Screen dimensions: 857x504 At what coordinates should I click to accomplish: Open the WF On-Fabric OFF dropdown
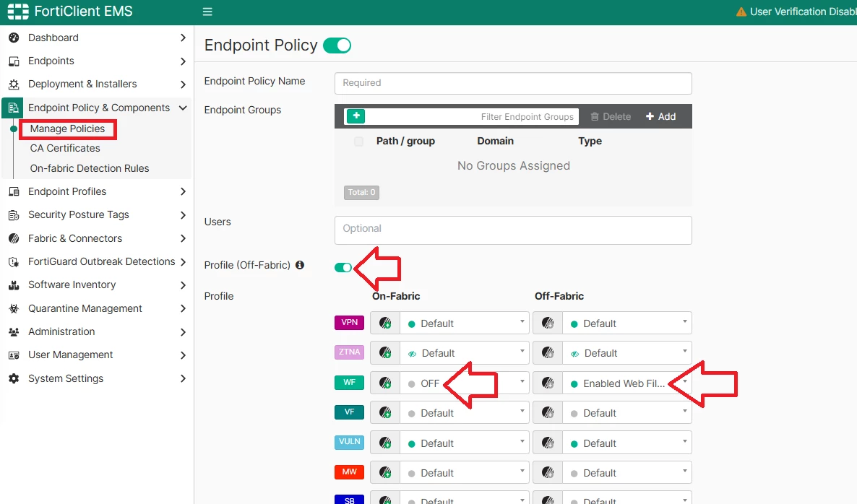(464, 383)
